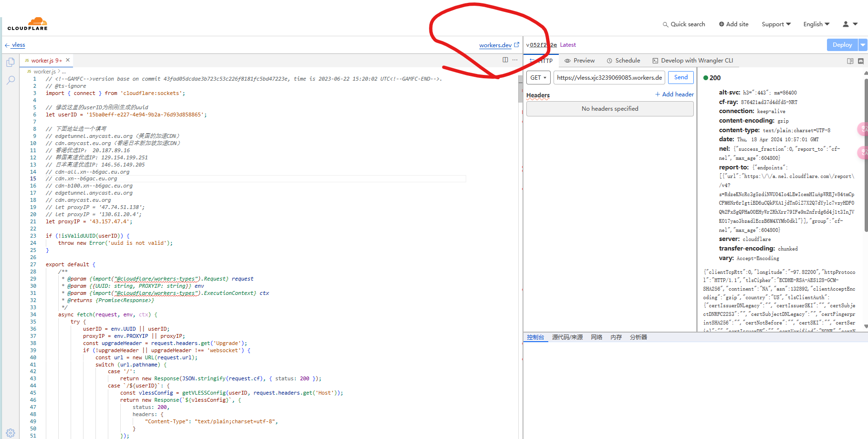Open the workers.dev link

495,45
